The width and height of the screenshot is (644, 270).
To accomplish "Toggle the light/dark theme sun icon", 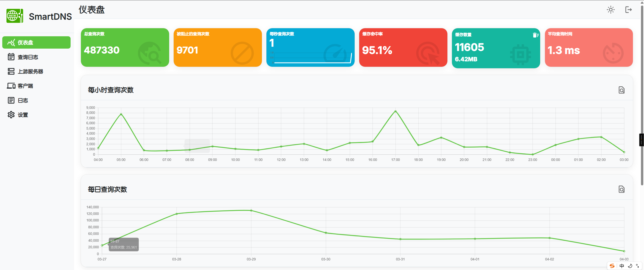I will click(x=610, y=10).
